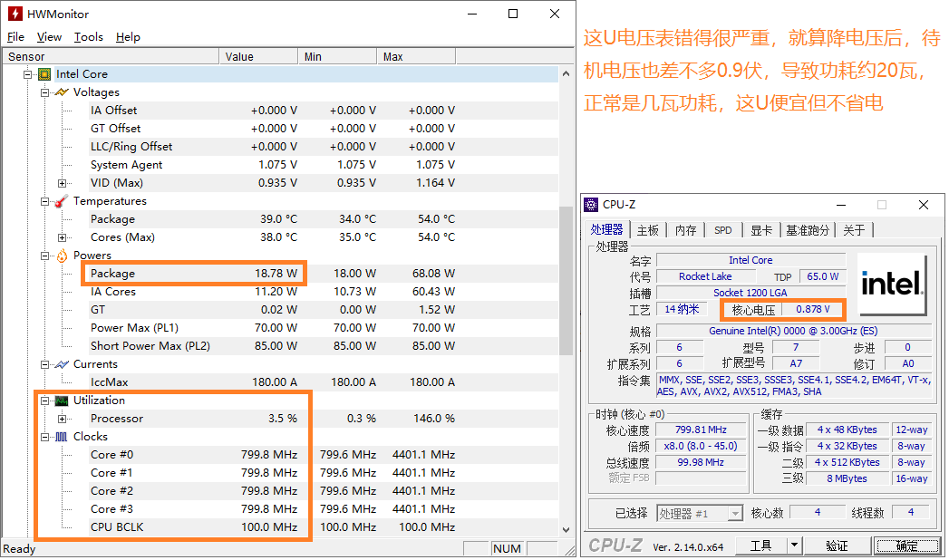Screen dimensions: 949x560
Task: Open the View menu in HWMonitor
Action: (x=49, y=37)
